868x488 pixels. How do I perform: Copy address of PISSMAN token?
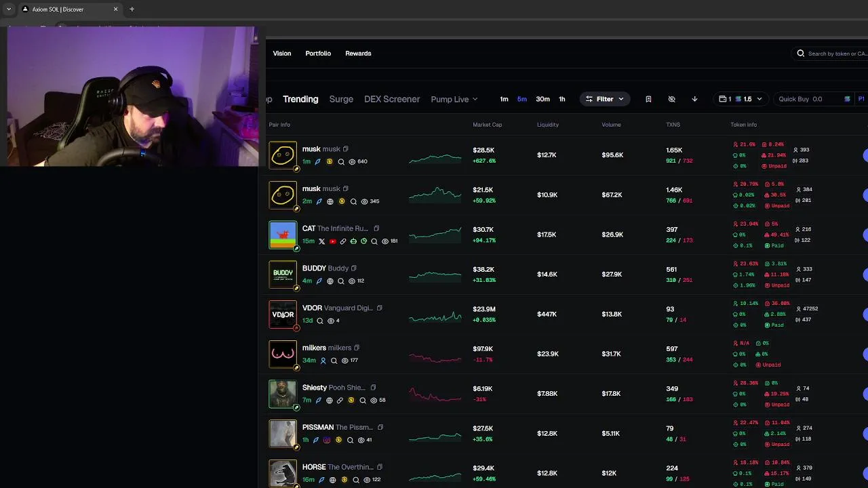[380, 428]
